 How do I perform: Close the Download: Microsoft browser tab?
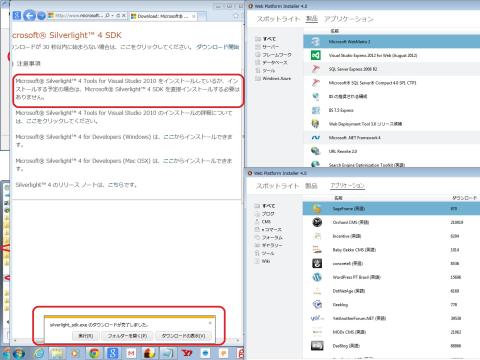194,16
